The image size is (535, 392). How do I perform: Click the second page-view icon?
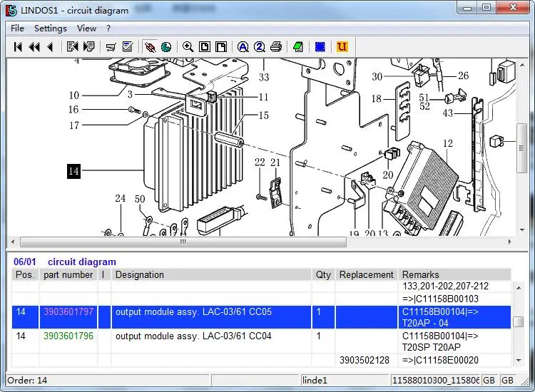220,47
